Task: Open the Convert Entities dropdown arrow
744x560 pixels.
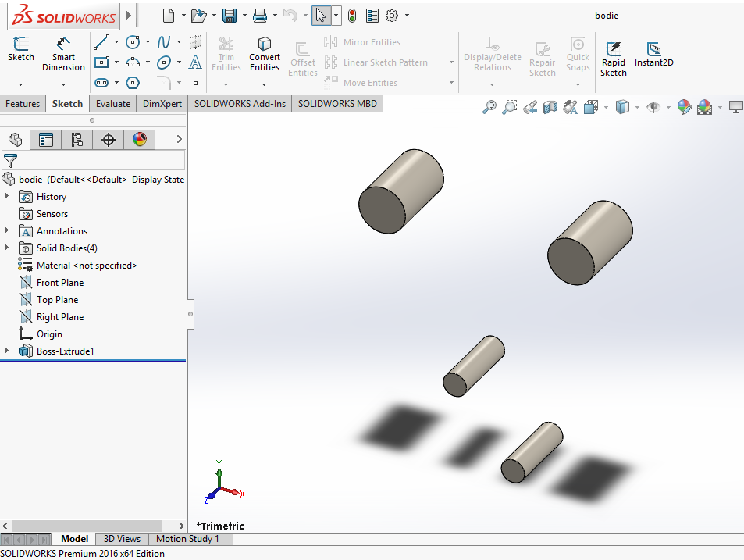Action: (265, 84)
